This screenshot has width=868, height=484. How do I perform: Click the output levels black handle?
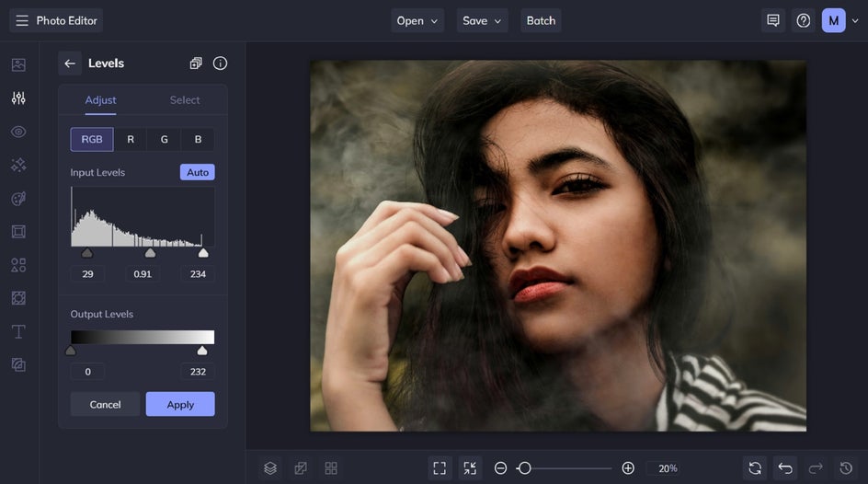click(x=70, y=351)
